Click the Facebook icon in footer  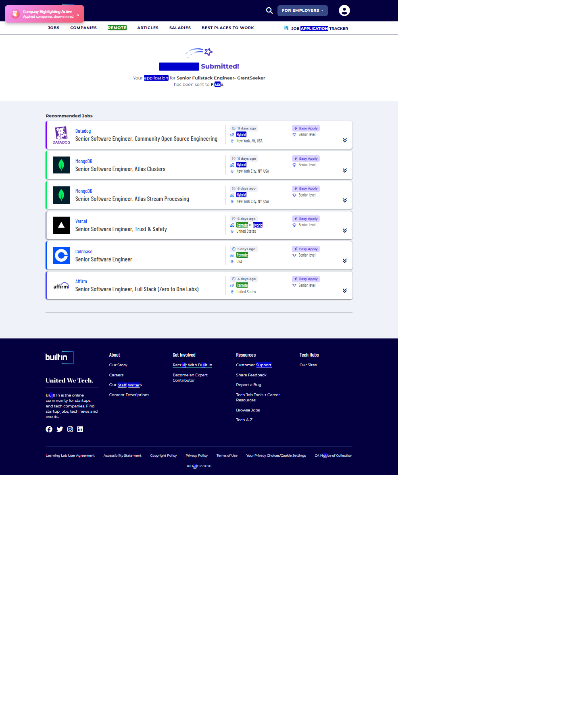[x=49, y=429]
